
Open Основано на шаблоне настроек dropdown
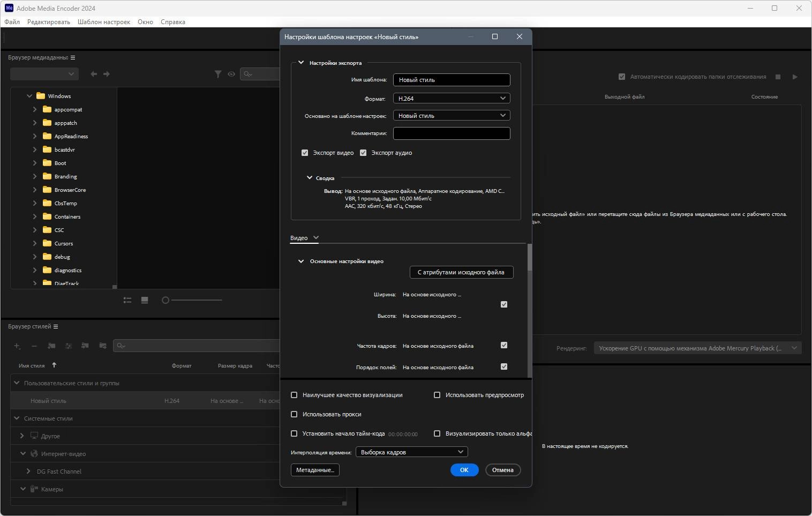pyautogui.click(x=452, y=115)
